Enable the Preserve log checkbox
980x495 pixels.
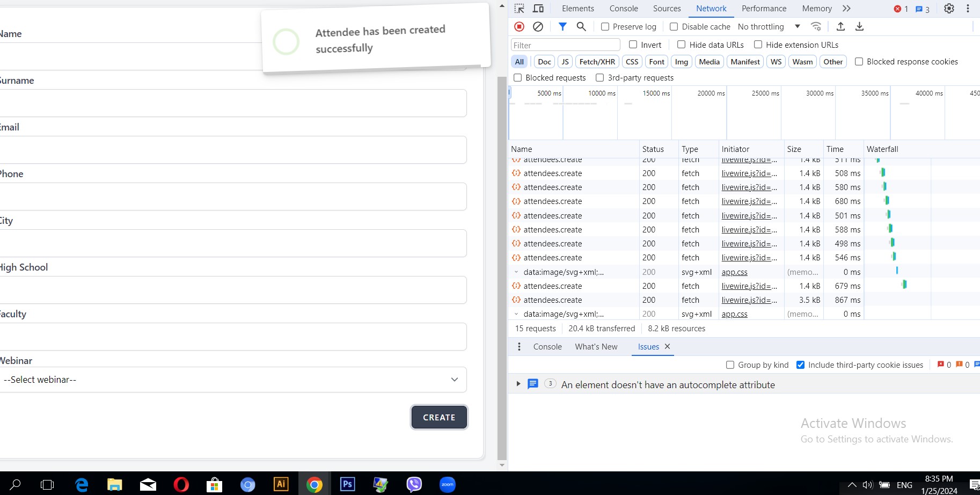605,27
